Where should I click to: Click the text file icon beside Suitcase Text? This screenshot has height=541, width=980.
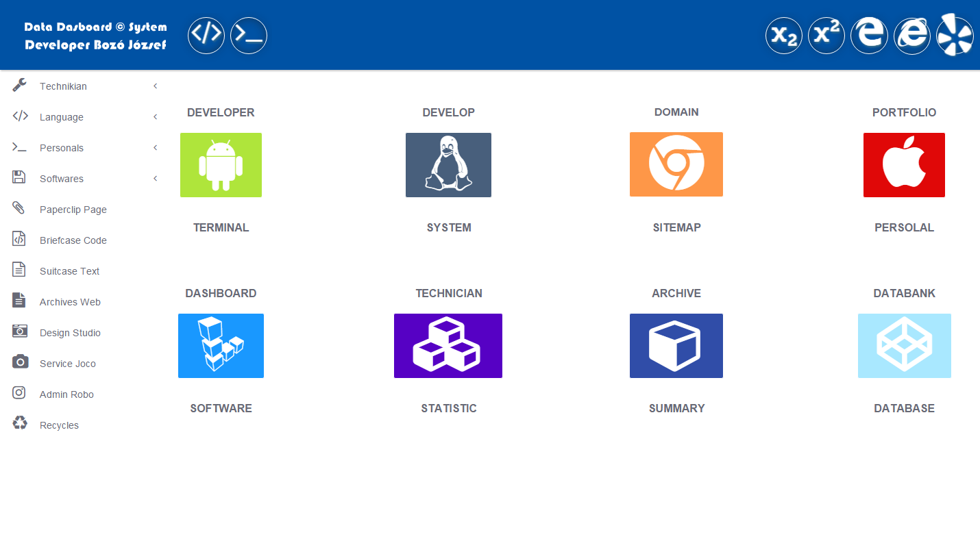coord(19,270)
